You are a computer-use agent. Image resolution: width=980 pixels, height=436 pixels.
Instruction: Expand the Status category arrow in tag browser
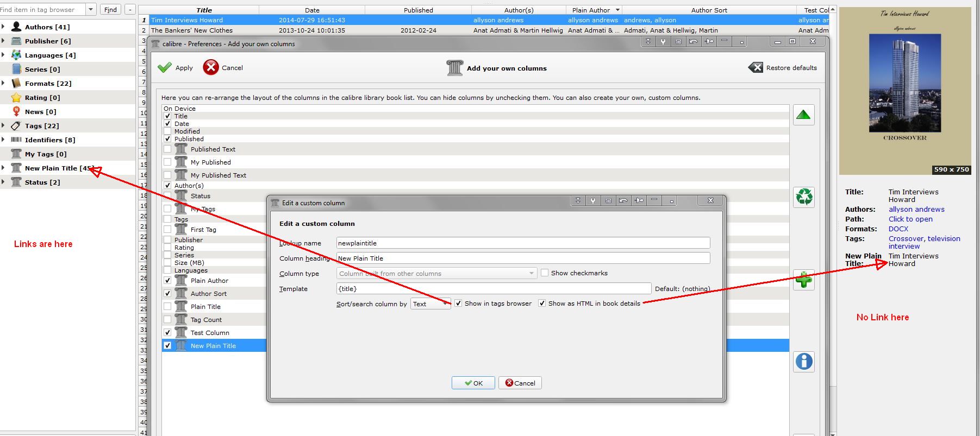[3, 182]
